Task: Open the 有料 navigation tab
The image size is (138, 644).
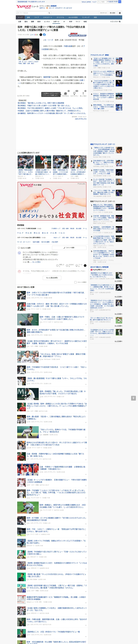Action: (x=95, y=17)
